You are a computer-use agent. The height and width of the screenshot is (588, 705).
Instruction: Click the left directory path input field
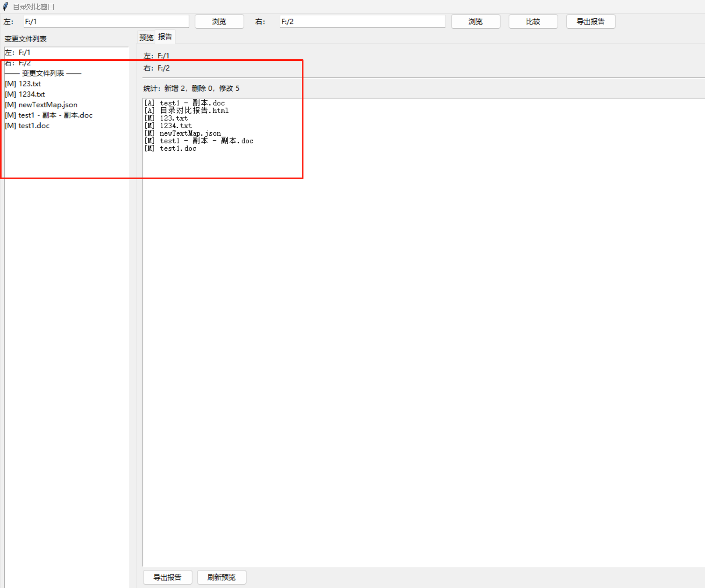pos(106,22)
